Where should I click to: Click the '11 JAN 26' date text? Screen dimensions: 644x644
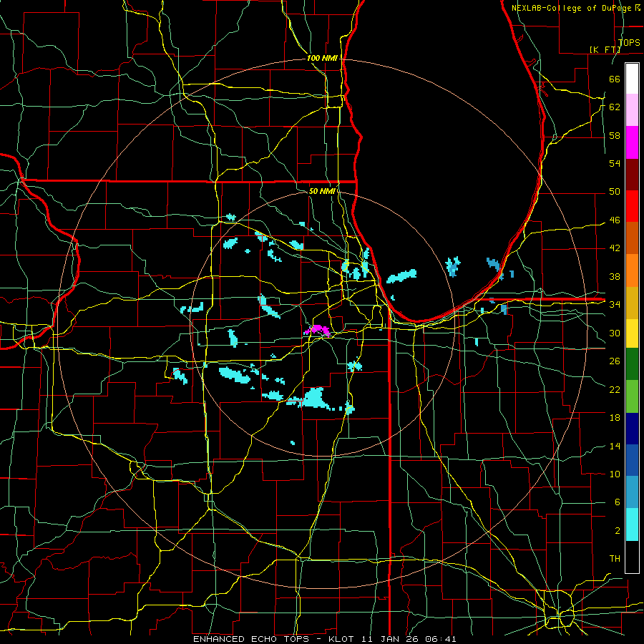click(x=390, y=639)
